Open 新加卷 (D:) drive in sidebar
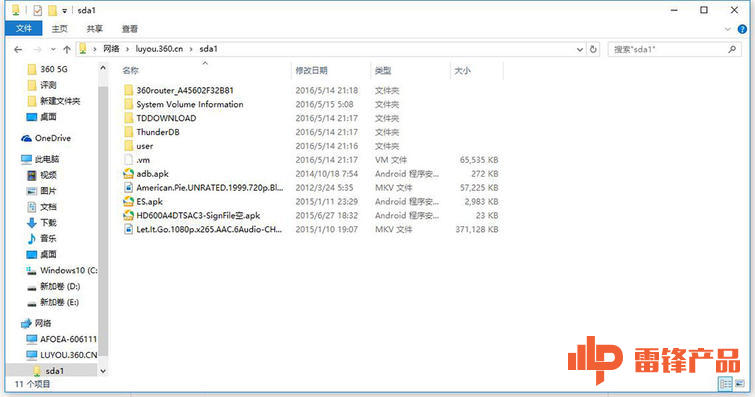Image resolution: width=755 pixels, height=397 pixels. [x=53, y=286]
